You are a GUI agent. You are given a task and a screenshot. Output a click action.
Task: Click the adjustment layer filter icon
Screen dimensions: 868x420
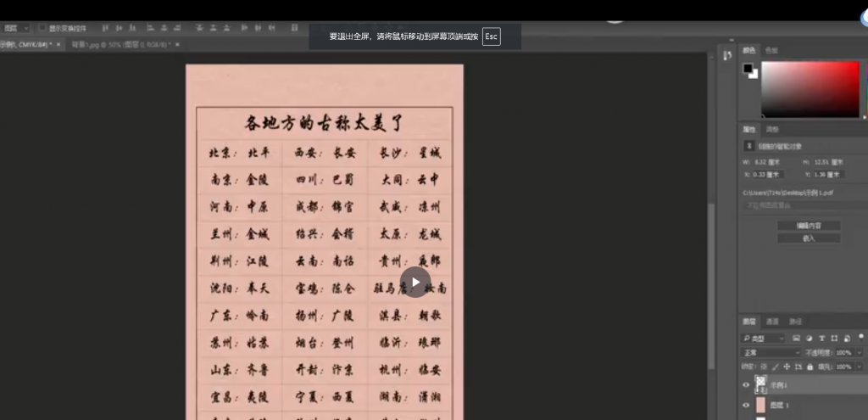(809, 338)
